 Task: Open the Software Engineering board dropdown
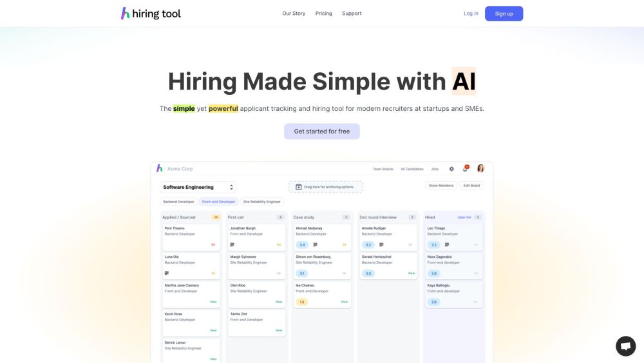click(198, 187)
